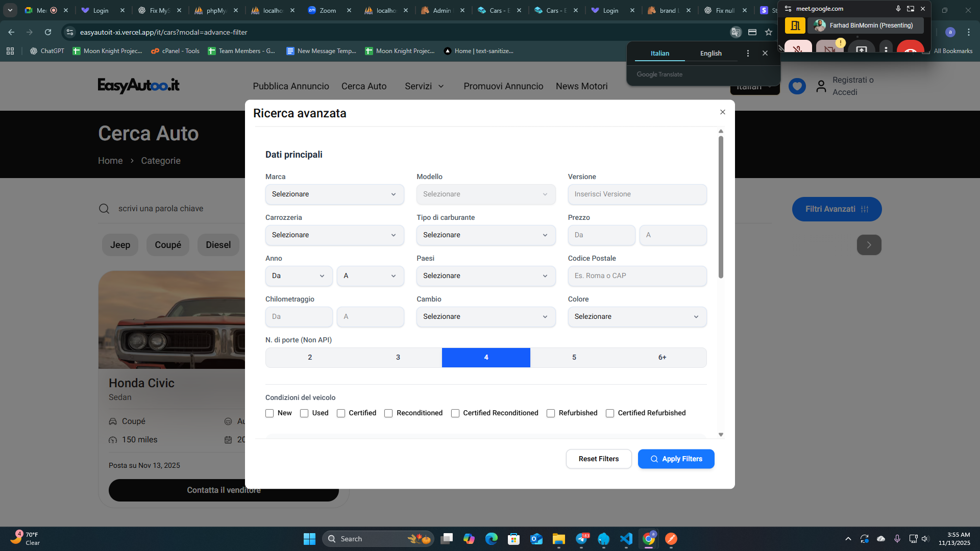980x551 pixels.
Task: Select 6+ doors option
Action: pyautogui.click(x=662, y=358)
